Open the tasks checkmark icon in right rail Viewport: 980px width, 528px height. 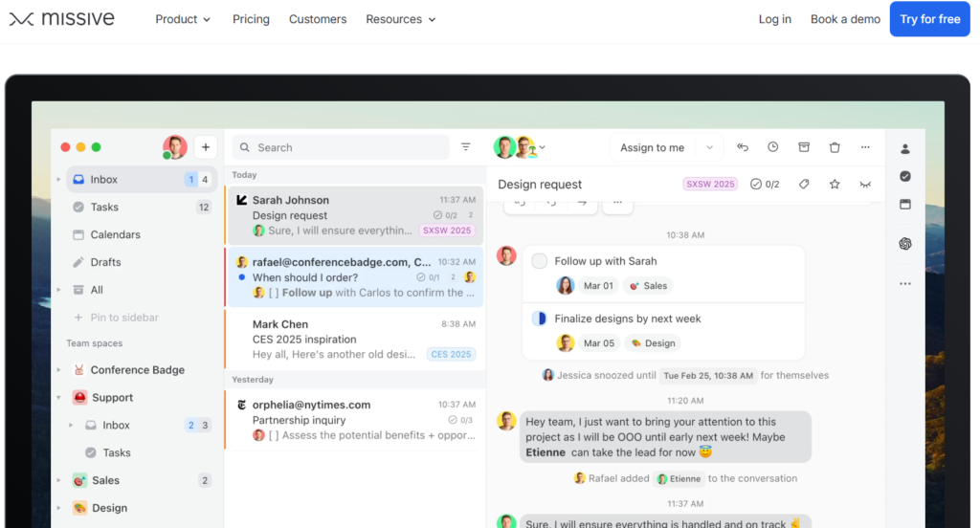click(905, 176)
